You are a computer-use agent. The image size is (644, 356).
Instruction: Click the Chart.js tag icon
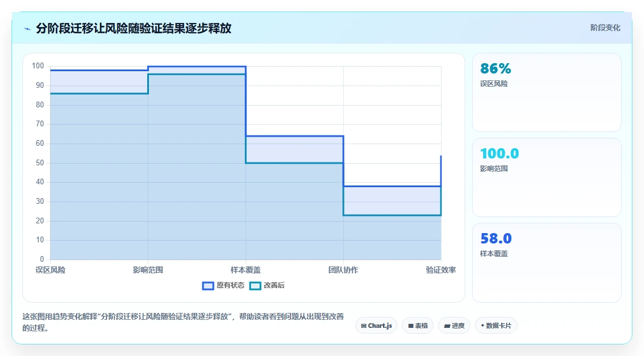363,326
